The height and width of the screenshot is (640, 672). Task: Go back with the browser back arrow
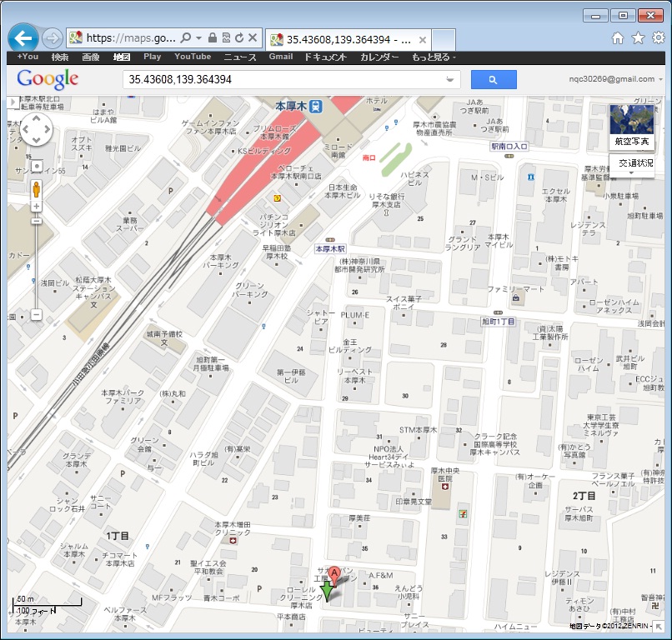click(x=23, y=38)
